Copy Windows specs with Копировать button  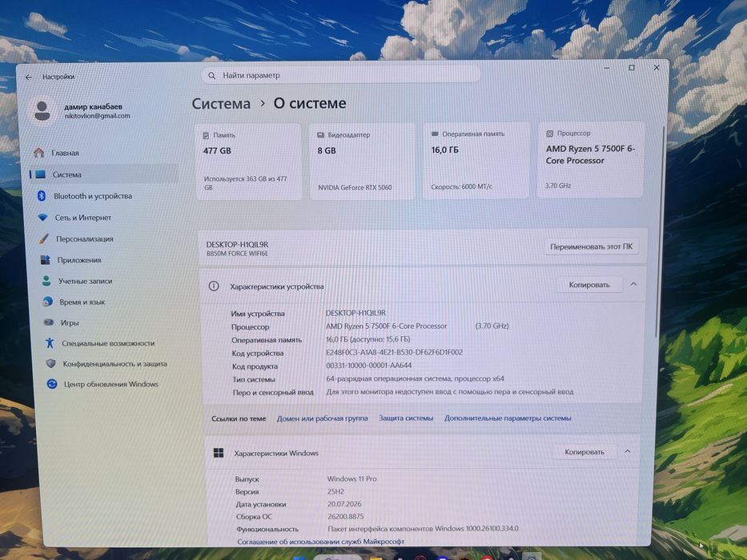click(584, 451)
